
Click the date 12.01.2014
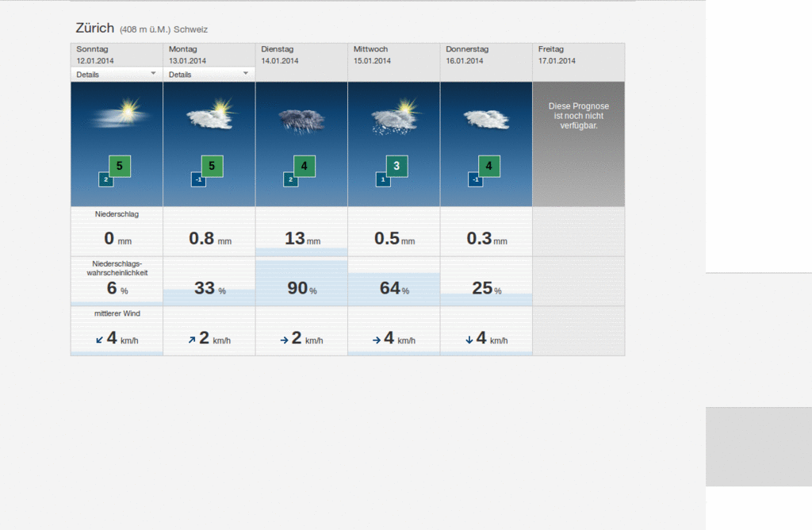point(95,60)
